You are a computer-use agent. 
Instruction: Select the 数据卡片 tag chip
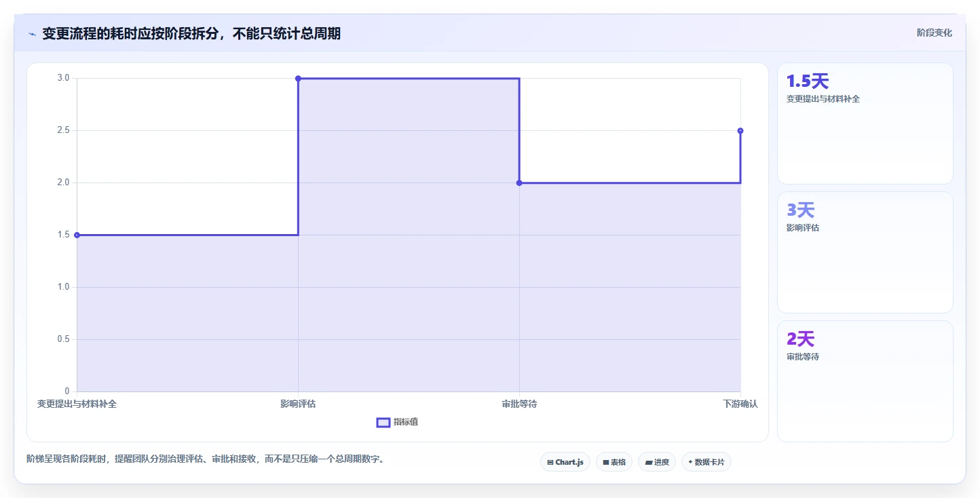(706, 462)
